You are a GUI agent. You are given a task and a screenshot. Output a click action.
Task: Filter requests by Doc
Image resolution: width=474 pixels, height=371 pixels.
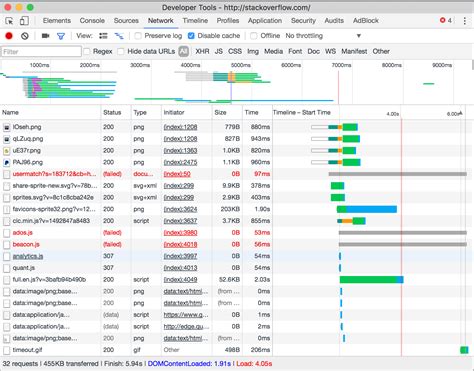coord(313,51)
